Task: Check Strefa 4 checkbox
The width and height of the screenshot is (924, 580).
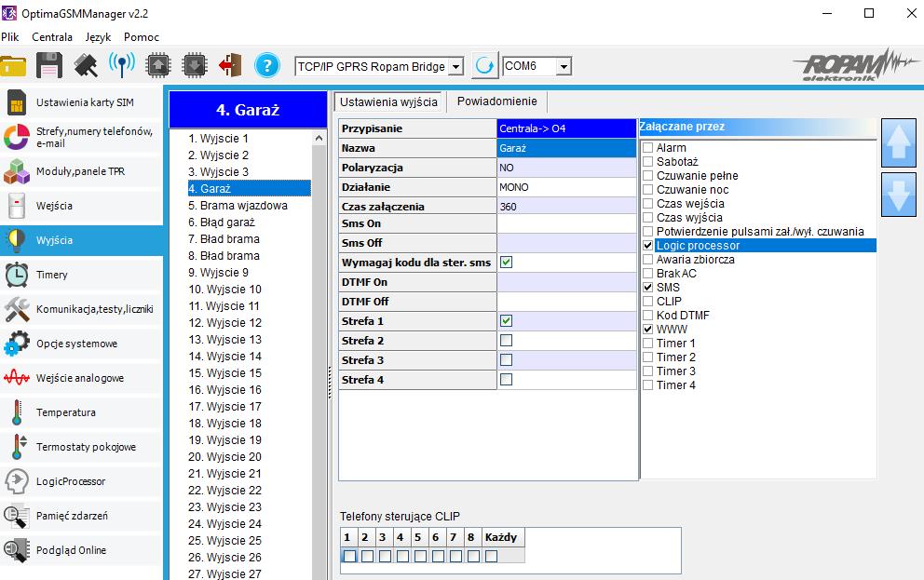Action: (506, 380)
